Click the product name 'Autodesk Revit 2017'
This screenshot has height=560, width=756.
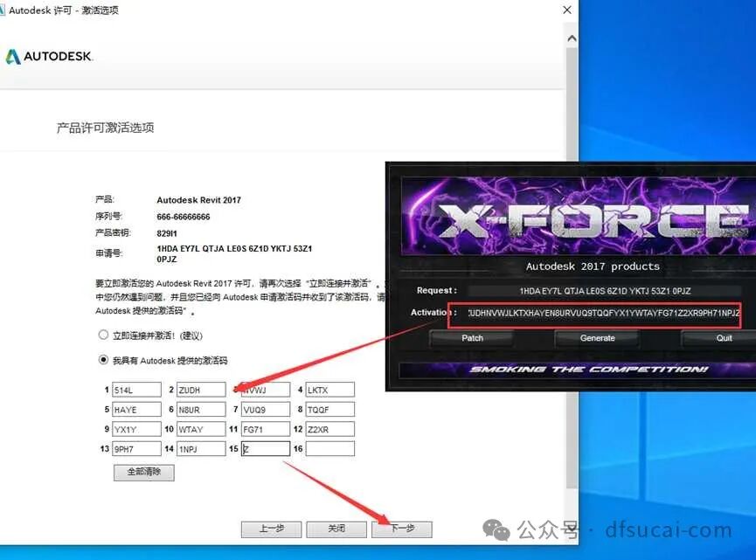(198, 200)
